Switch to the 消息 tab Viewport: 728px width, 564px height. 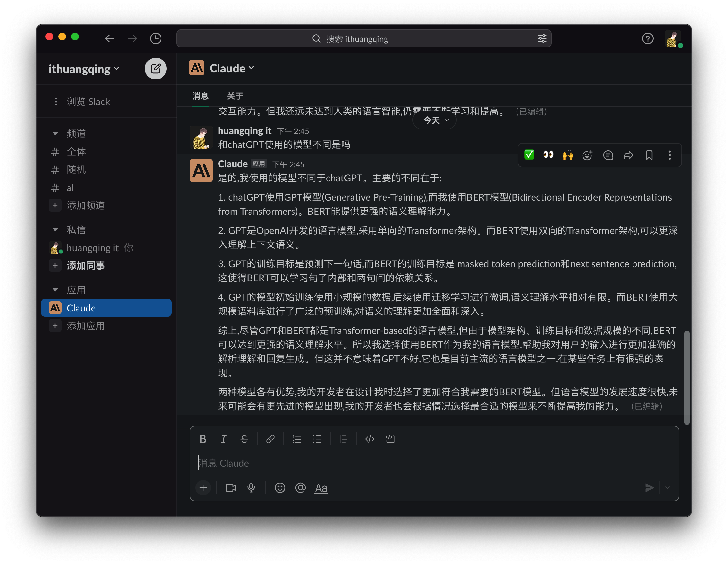click(x=200, y=96)
